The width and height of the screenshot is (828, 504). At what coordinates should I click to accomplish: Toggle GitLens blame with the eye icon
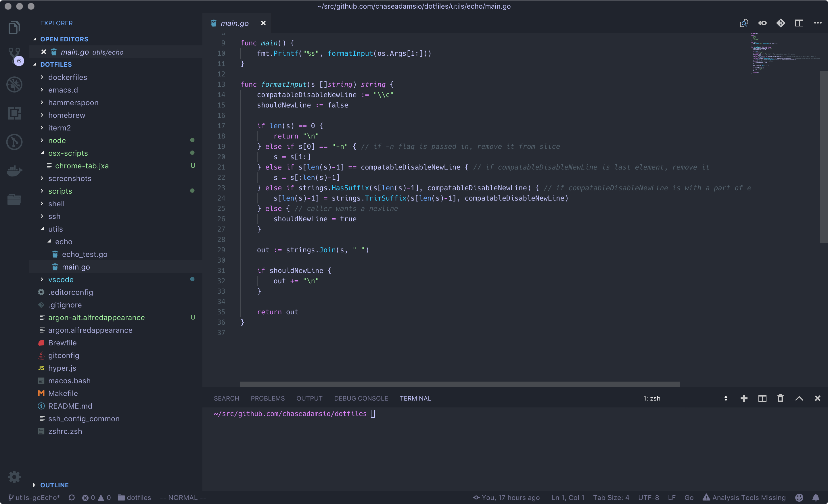(762, 23)
